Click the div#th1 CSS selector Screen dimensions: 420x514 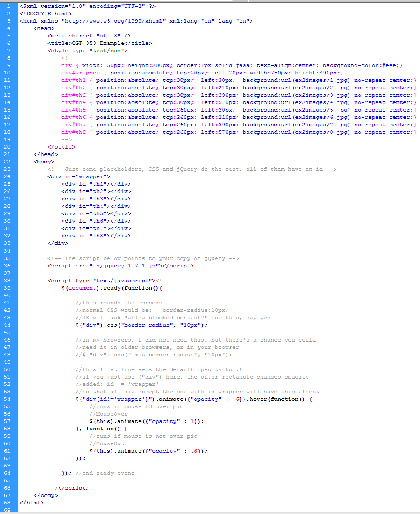click(x=74, y=80)
